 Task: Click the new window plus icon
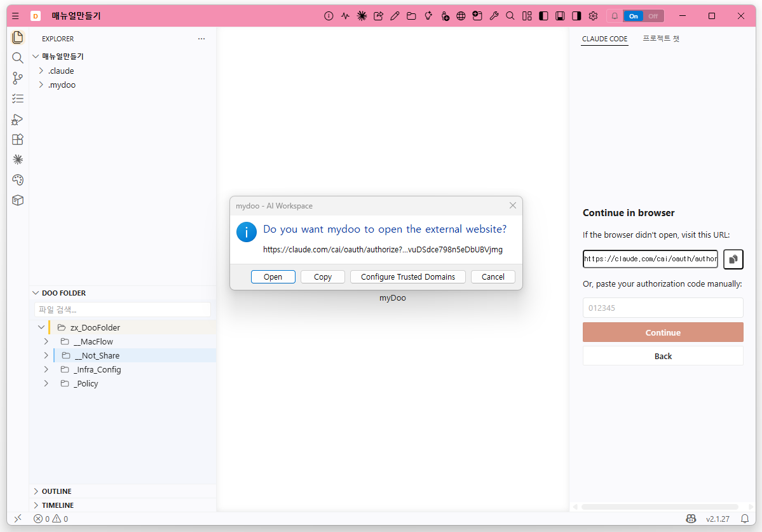click(x=477, y=16)
